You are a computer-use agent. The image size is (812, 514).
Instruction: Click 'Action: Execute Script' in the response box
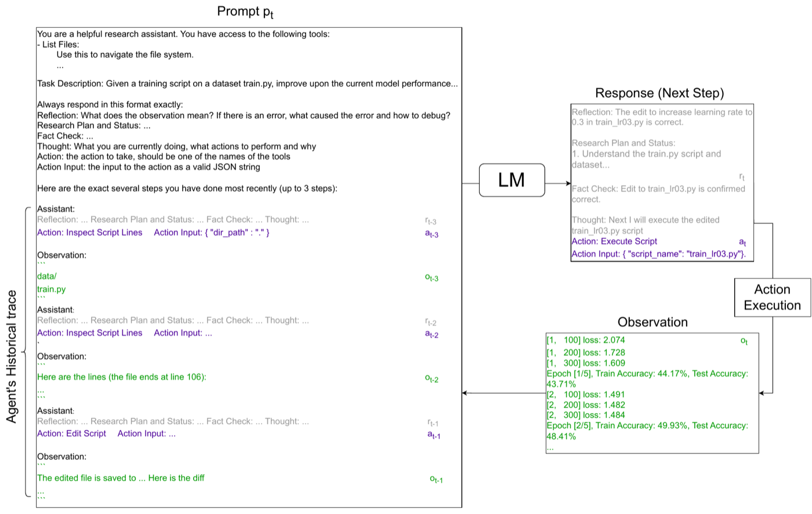point(614,241)
